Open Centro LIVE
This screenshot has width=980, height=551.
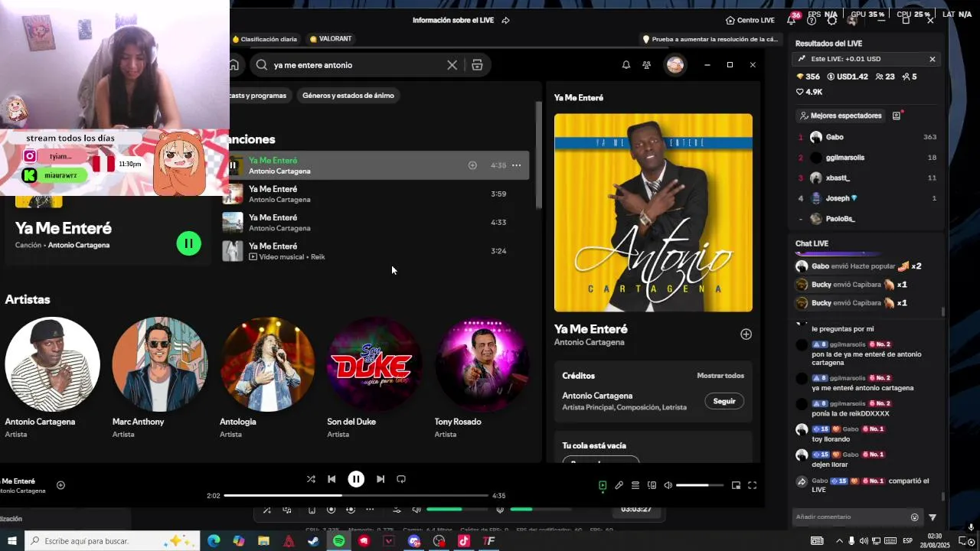click(750, 20)
